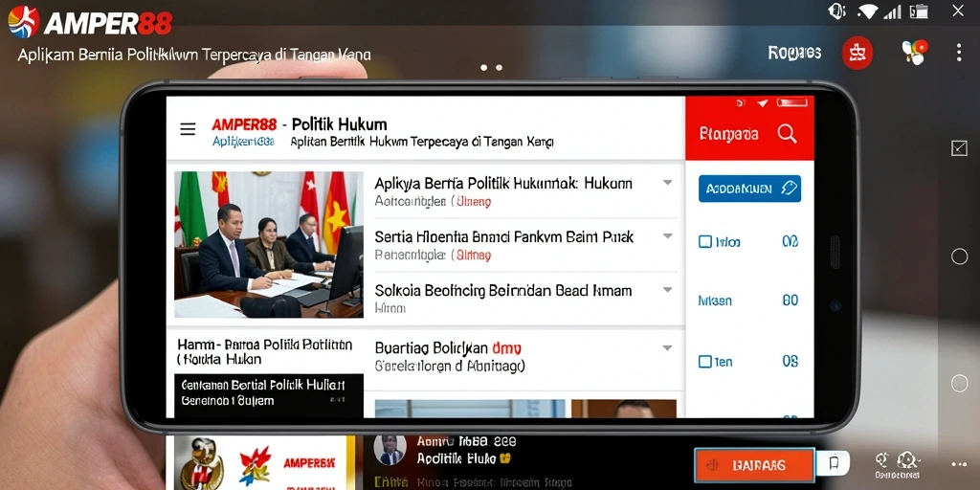Close the overlay with the top-right X
The image size is (980, 490).
point(958,11)
